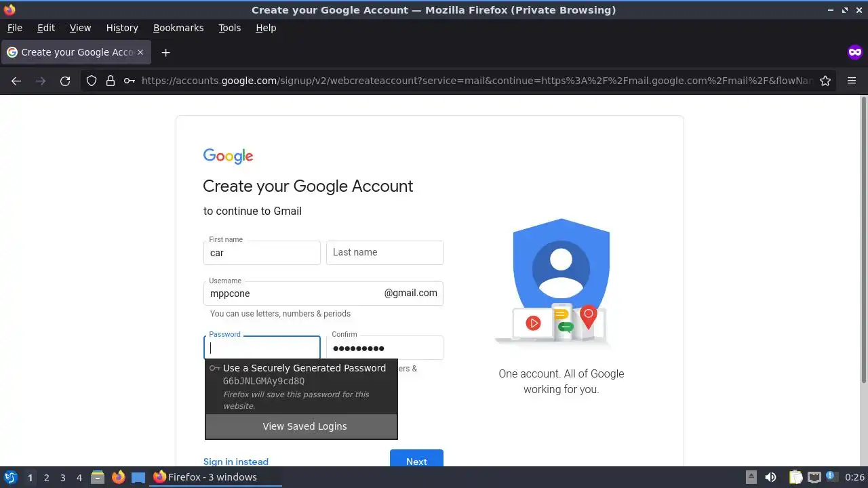Click the page vertical scrollbar

point(863,240)
